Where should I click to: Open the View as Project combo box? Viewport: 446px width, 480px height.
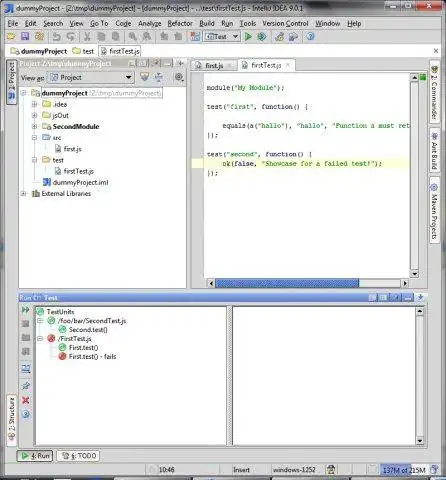click(x=91, y=77)
